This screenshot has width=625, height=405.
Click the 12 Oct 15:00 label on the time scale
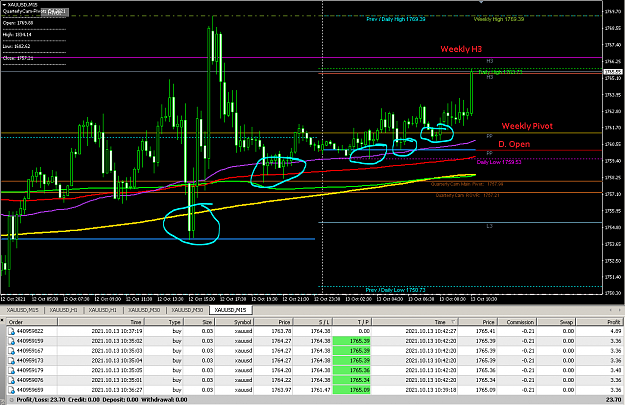click(201, 299)
